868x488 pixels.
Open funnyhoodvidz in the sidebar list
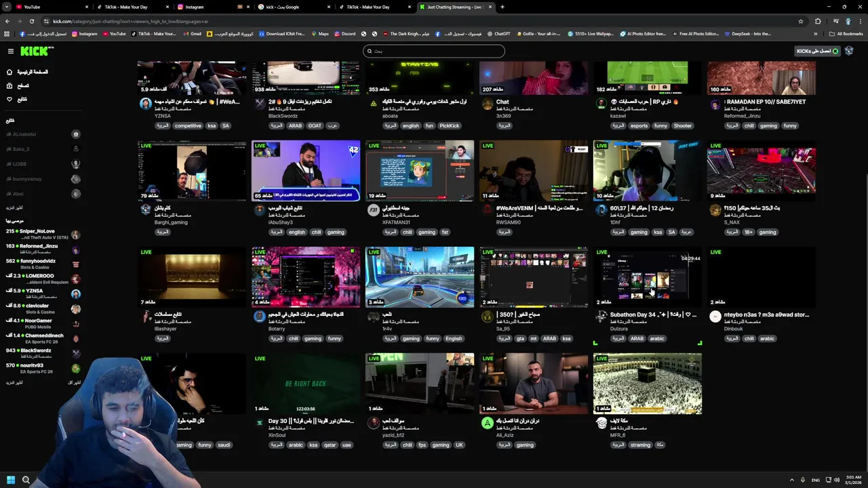coord(42,264)
